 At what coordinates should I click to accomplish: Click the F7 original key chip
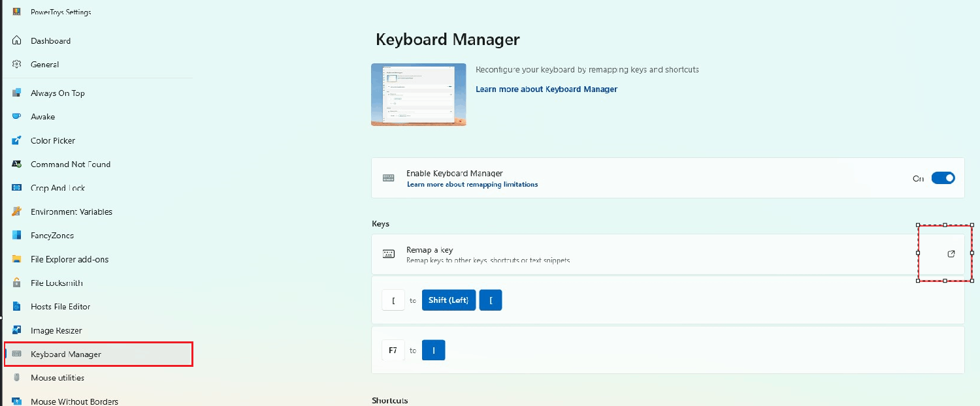393,351
